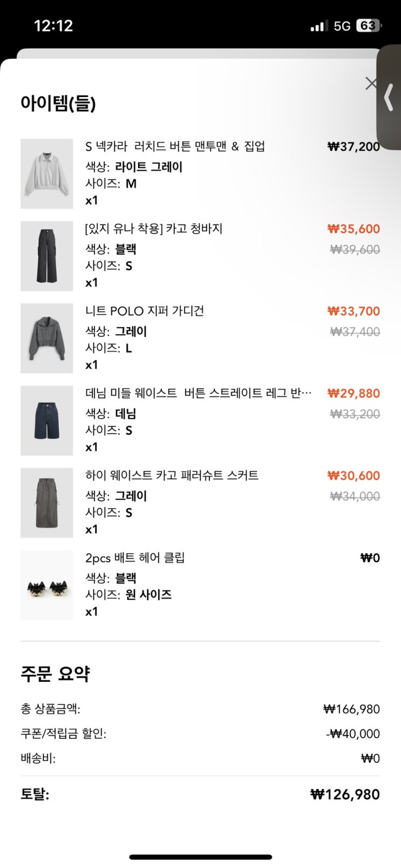Image resolution: width=401 pixels, height=868 pixels.
Task: Open the black cargo jeans thumbnail
Action: tap(46, 256)
